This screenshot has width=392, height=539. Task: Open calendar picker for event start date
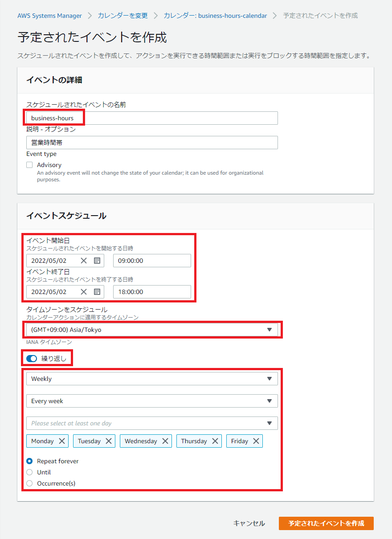pyautogui.click(x=97, y=261)
